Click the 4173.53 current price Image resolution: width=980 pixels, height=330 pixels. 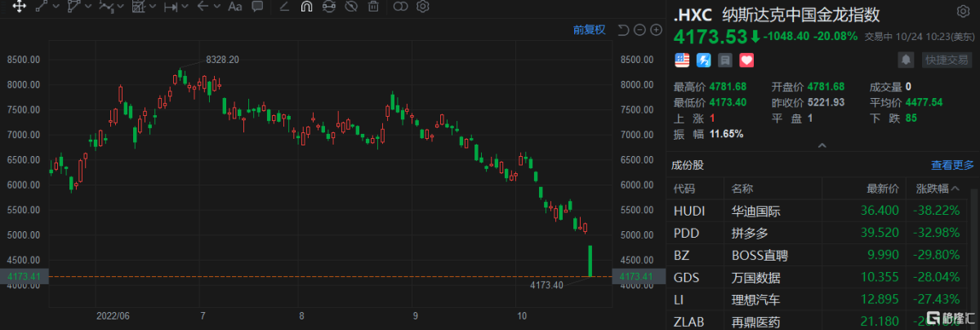(710, 36)
